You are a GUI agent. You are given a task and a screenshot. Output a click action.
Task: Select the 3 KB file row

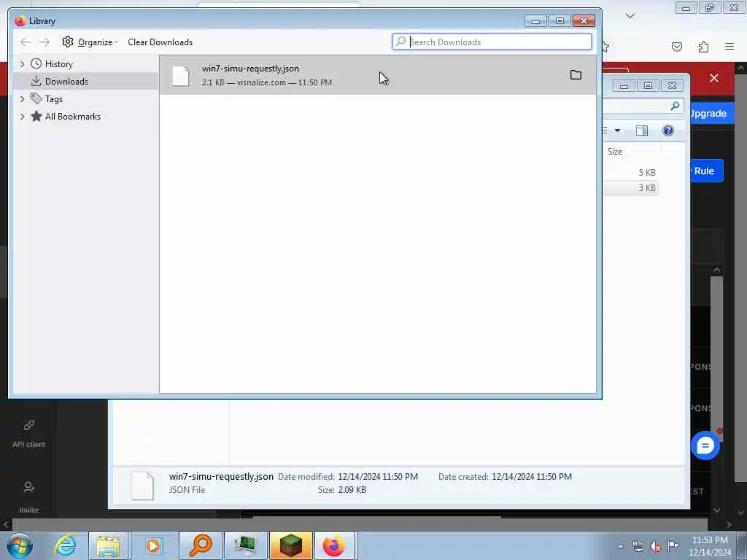coord(631,188)
